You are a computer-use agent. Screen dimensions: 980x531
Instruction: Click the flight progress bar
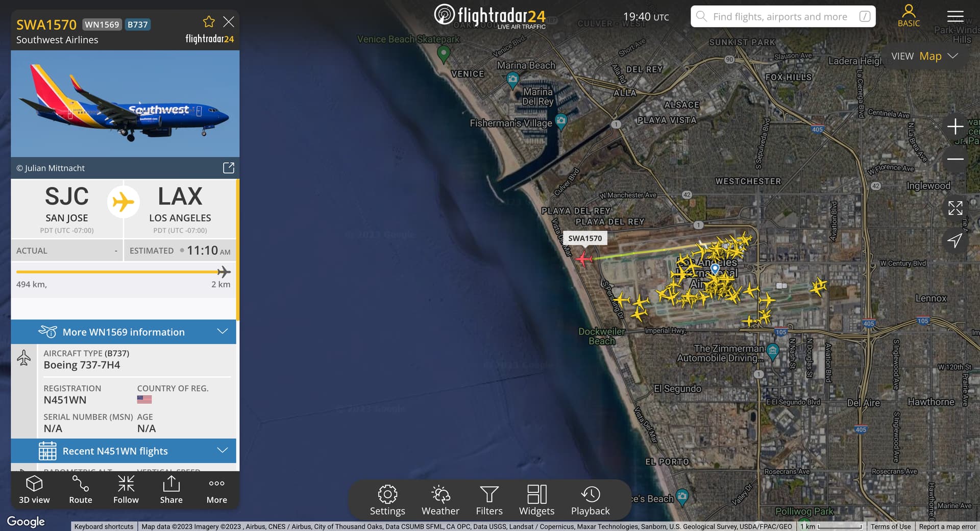pyautogui.click(x=124, y=272)
